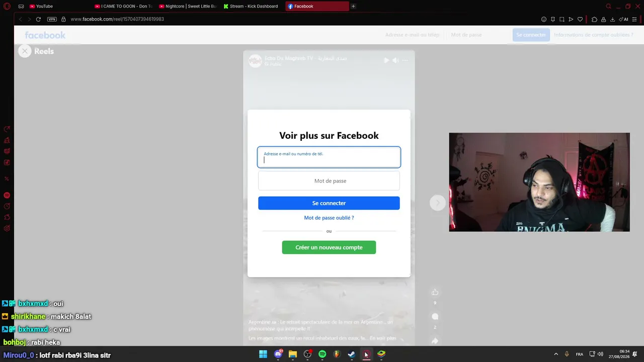644x362 pixels.
Task: Play the reel video
Action: click(386, 60)
